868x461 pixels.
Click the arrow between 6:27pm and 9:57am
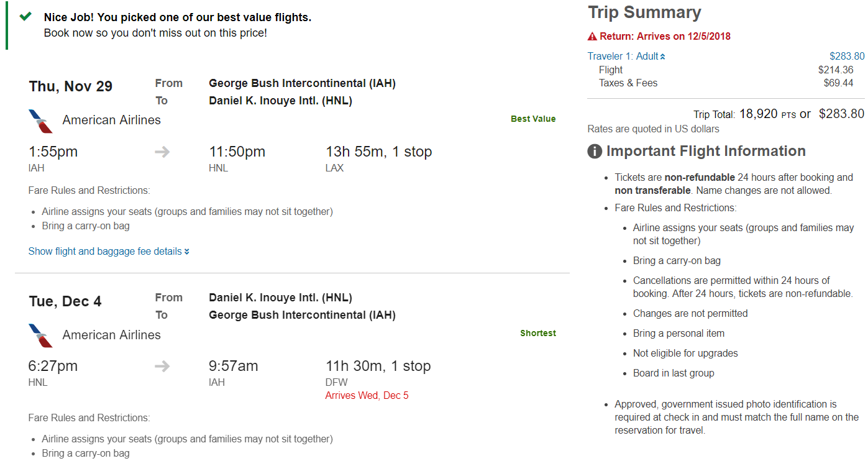point(162,367)
